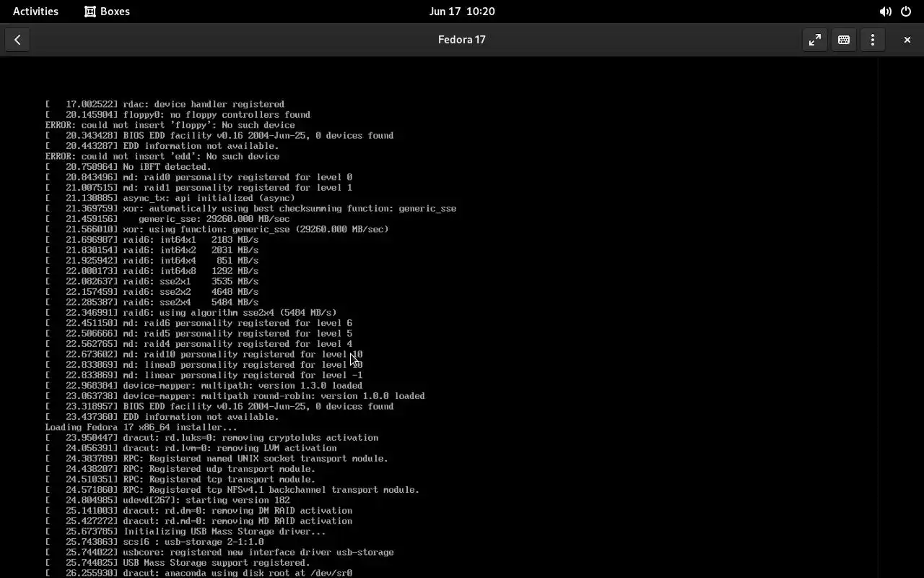924x578 pixels.
Task: Click 'tcp NFSv4.1 backchannel transport module' line
Action: click(232, 489)
